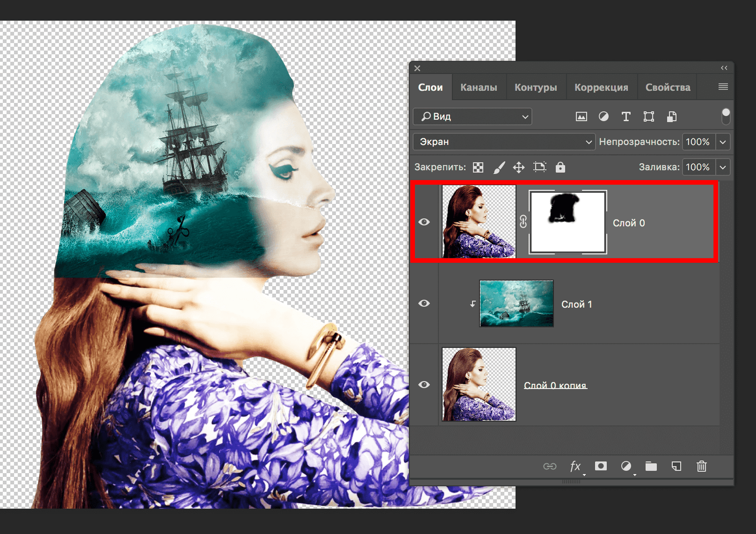Hide the Слой 0 копия layer
Screen dimensions: 756x534
(x=424, y=385)
